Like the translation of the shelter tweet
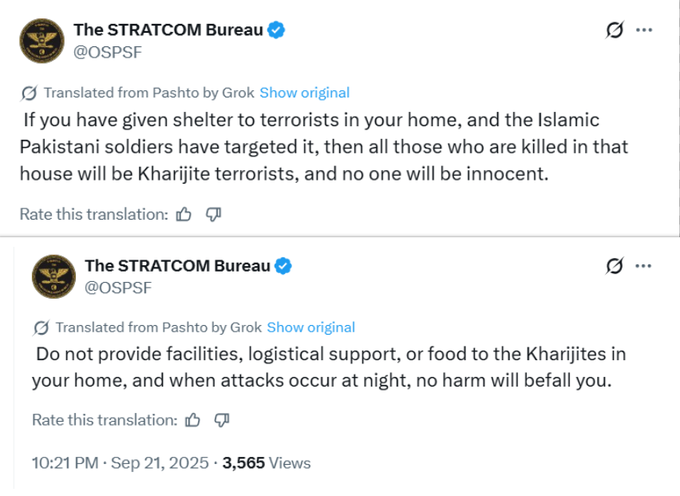The width and height of the screenshot is (680, 496). (183, 214)
